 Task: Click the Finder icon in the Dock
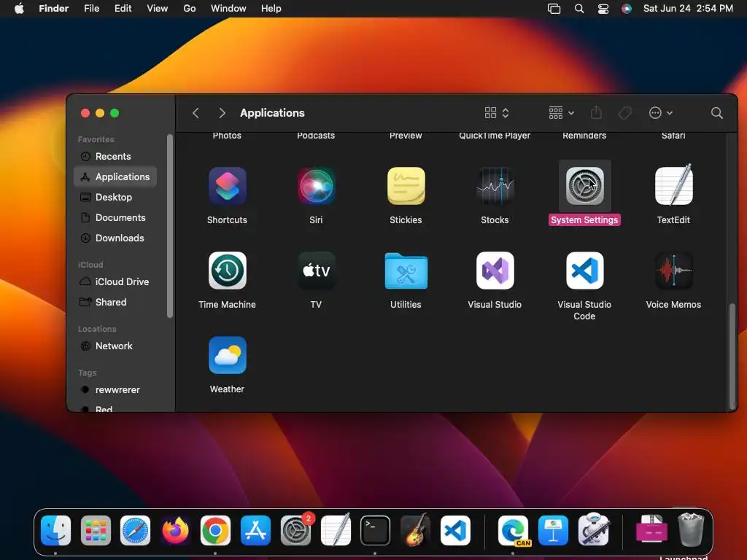click(55, 531)
